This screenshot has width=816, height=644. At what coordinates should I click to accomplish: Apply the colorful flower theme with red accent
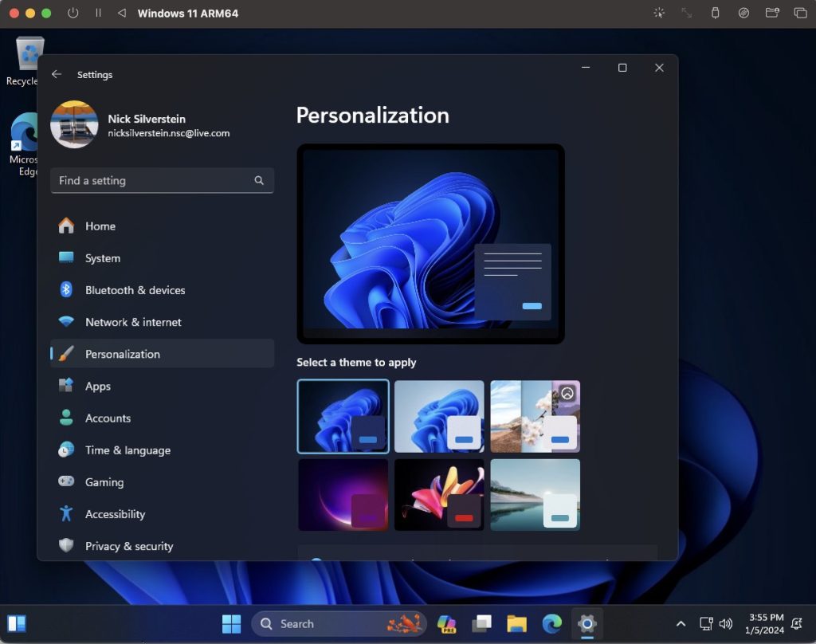[x=439, y=495]
